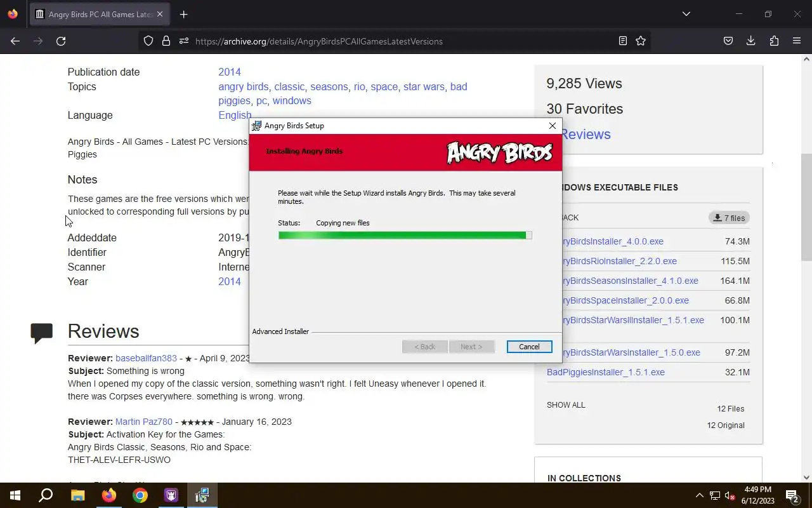Open a new browser tab
The height and width of the screenshot is (508, 812).
tap(183, 14)
